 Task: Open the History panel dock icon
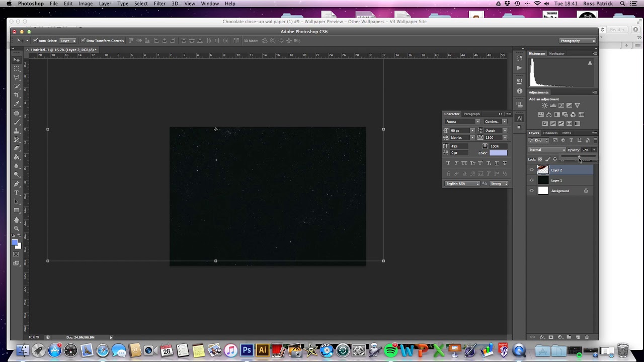(520, 58)
